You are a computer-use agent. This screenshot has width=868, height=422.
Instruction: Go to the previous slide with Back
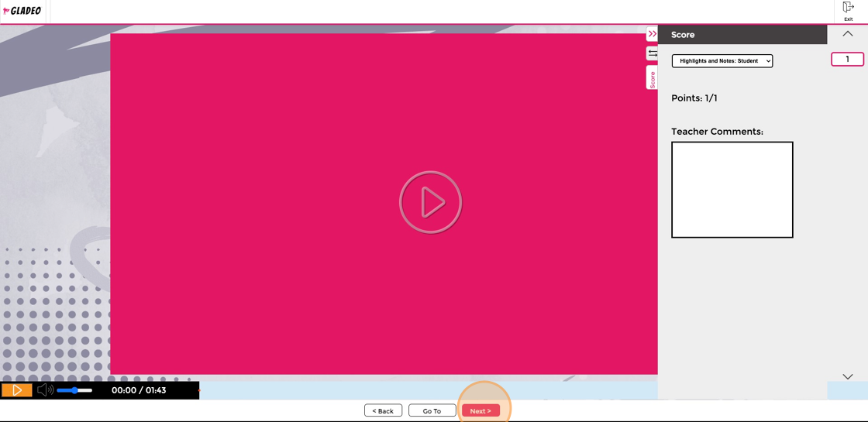pyautogui.click(x=383, y=411)
